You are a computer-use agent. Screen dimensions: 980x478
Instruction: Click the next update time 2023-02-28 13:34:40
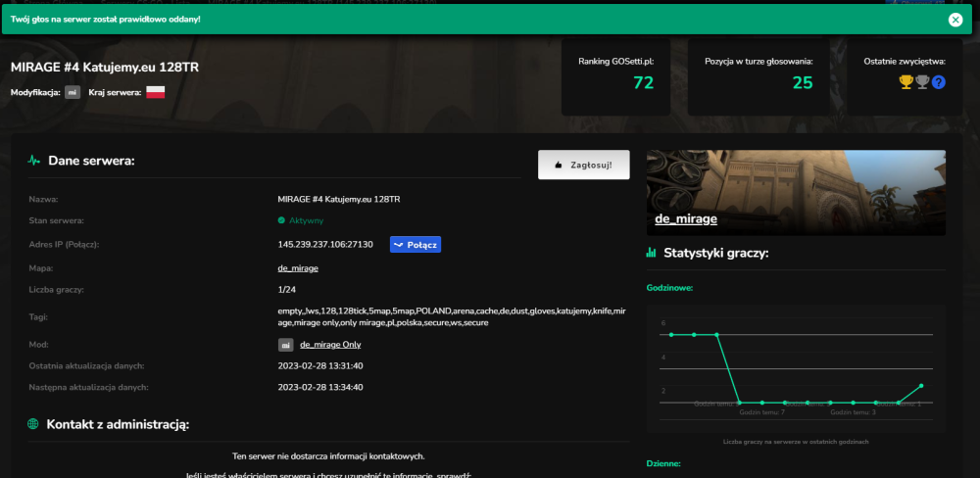point(320,387)
